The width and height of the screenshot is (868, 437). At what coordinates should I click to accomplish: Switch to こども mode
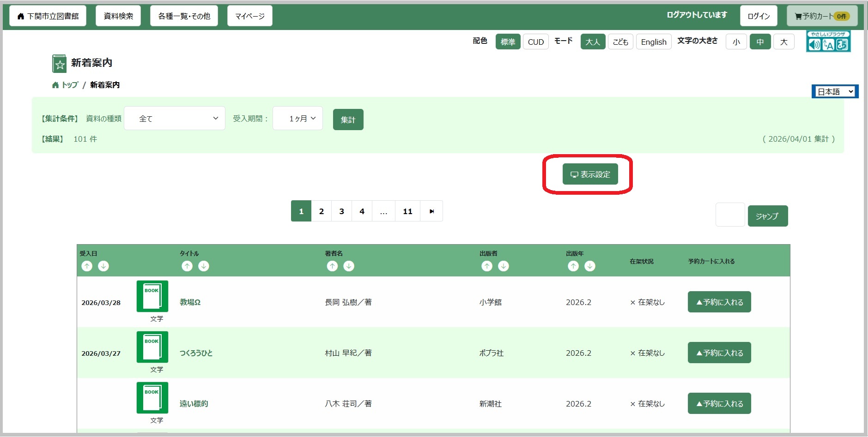tap(620, 42)
